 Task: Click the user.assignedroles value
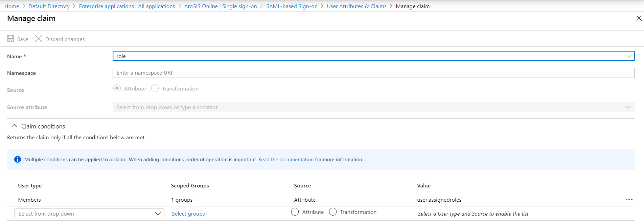(439, 200)
